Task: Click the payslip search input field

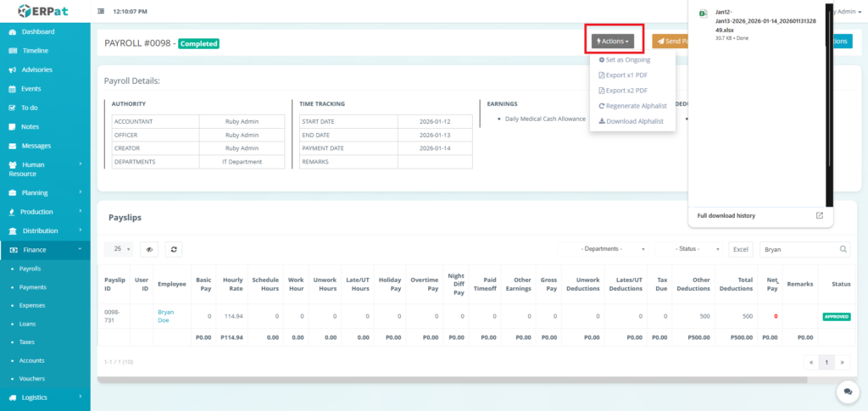Action: [797, 250]
